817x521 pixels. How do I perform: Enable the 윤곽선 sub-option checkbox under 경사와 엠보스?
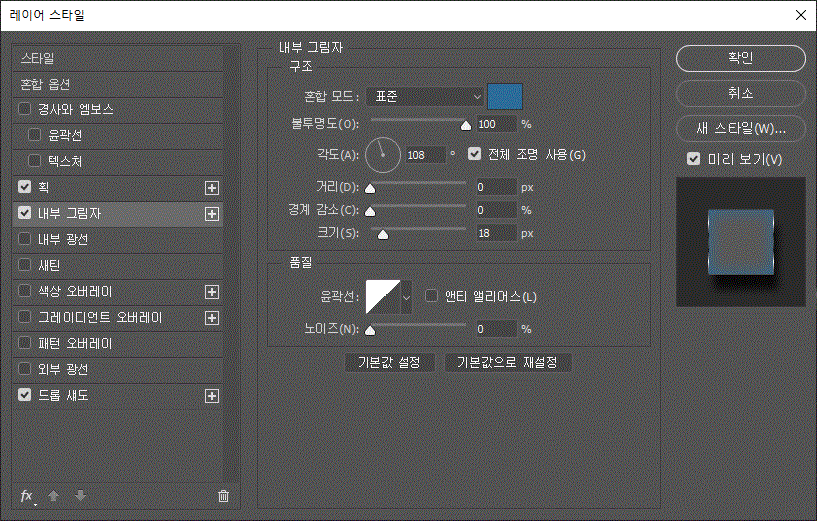tap(34, 135)
